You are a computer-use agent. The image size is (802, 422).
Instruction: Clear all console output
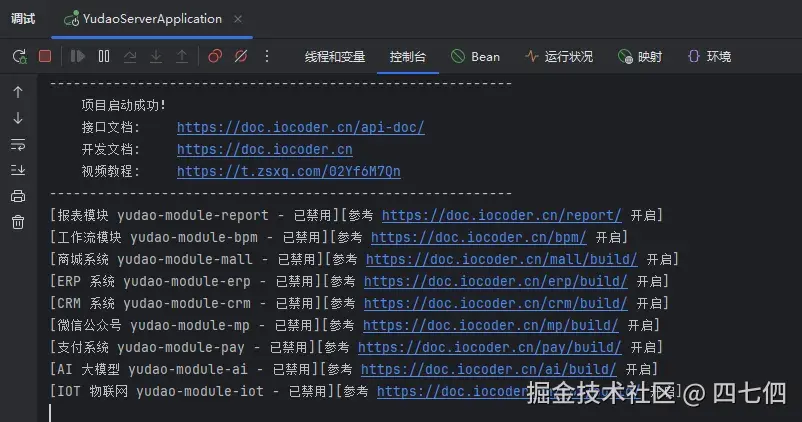(18, 222)
